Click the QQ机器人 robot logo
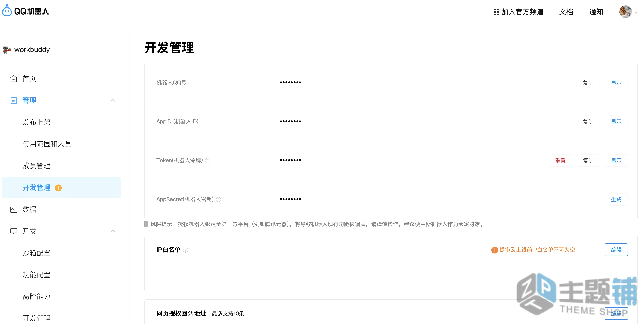 click(7, 11)
